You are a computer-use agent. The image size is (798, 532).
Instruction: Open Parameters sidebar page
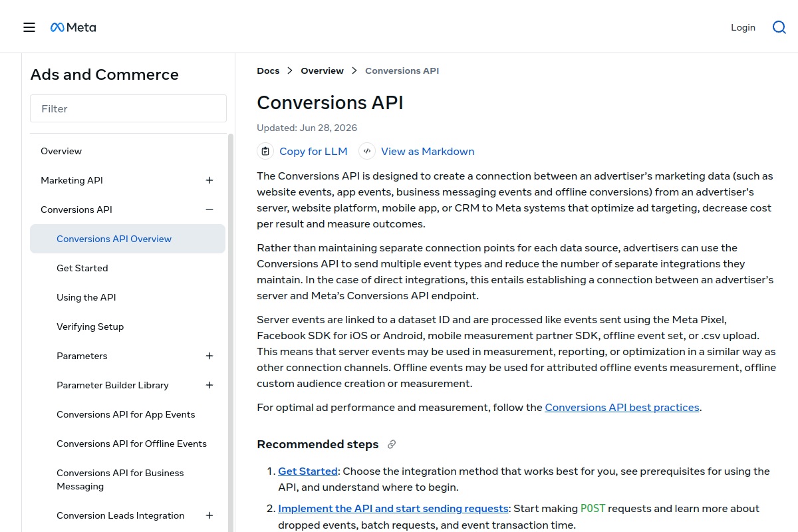pos(82,356)
